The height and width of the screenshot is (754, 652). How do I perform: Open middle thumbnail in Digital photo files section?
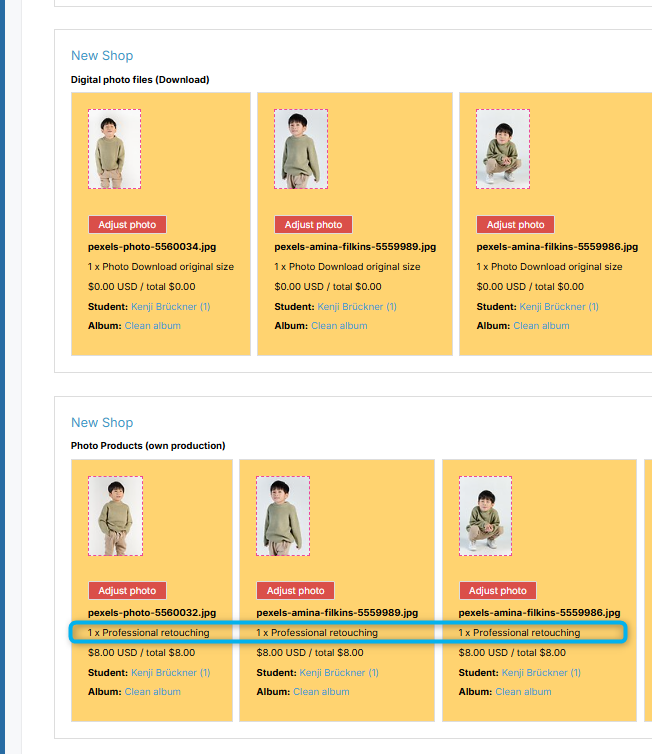[301, 149]
